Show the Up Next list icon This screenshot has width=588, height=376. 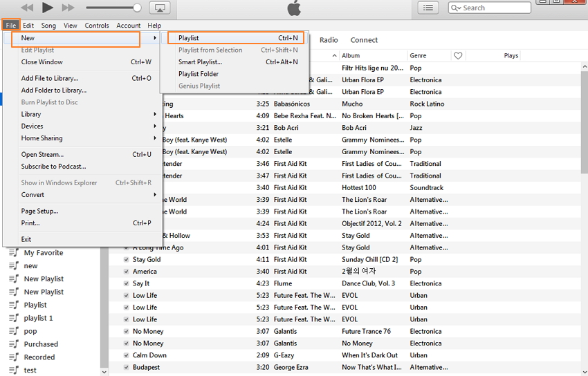[428, 8]
